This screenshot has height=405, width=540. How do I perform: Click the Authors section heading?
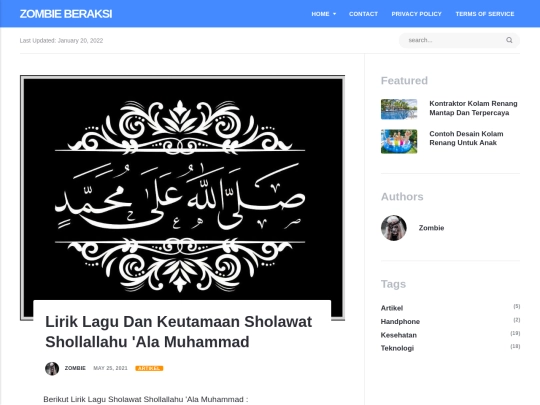(402, 197)
